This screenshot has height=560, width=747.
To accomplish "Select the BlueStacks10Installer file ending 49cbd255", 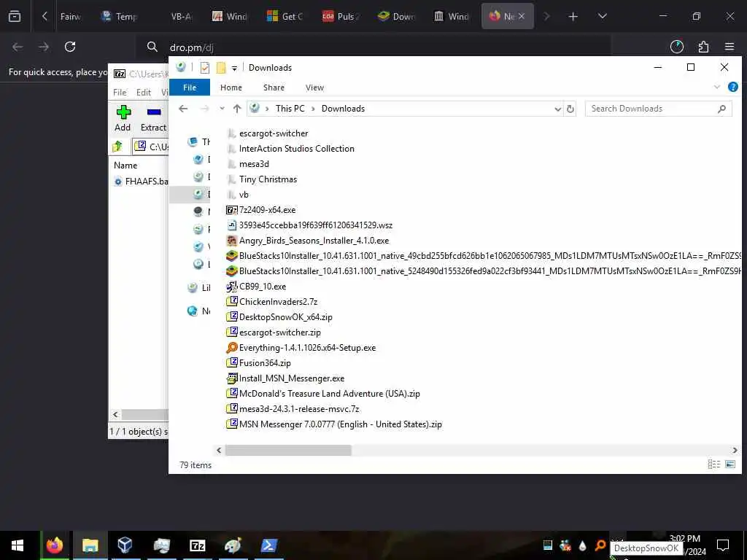I will point(484,256).
